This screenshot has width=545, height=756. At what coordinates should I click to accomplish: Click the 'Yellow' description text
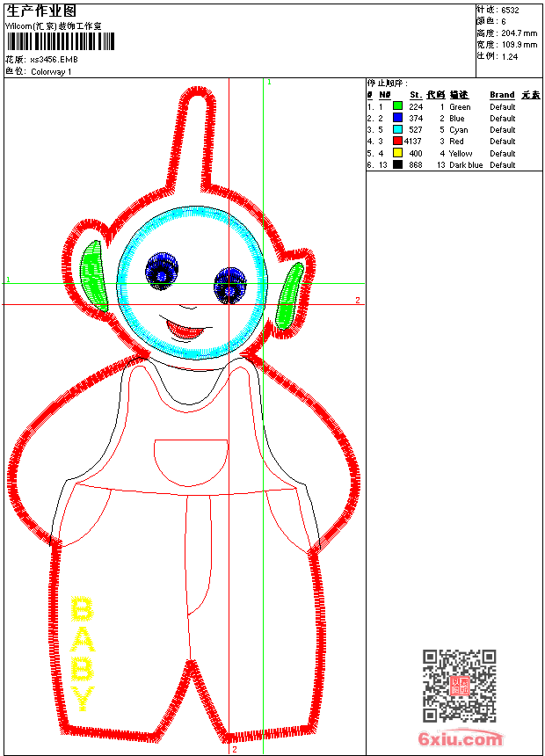(461, 153)
